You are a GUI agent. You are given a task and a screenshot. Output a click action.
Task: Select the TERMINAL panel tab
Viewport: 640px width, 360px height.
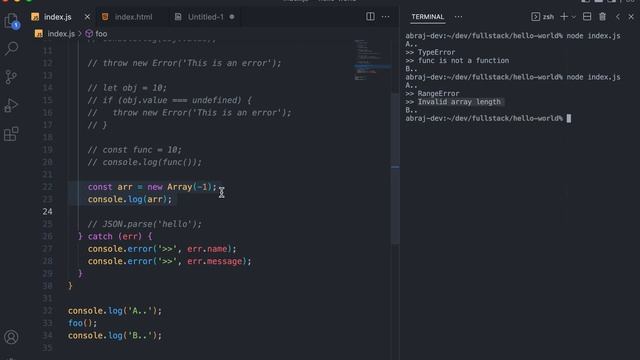427,17
